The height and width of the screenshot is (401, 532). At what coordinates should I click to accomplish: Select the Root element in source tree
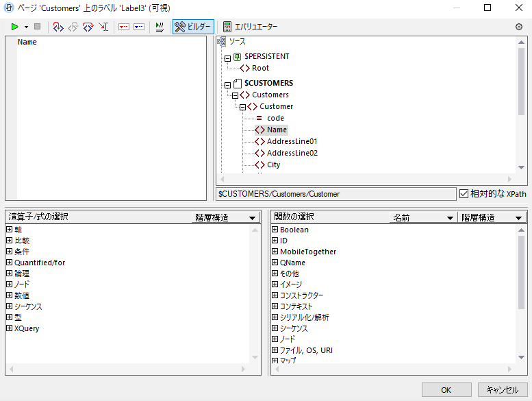[260, 68]
